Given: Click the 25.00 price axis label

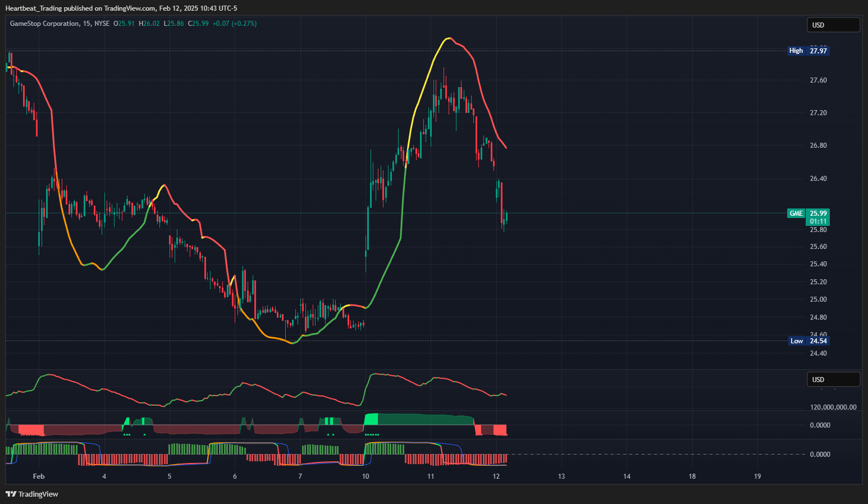Looking at the screenshot, I should (818, 299).
